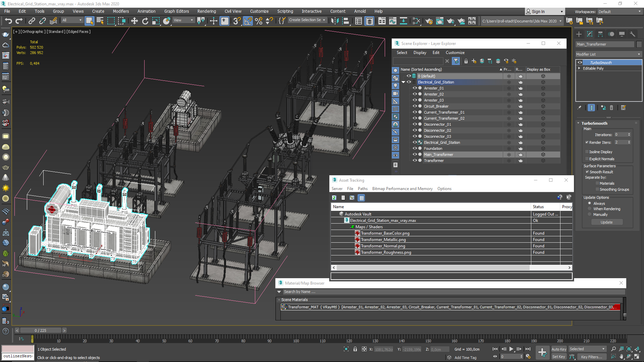Open Bitmap Performance and Memory menu

coord(402,189)
